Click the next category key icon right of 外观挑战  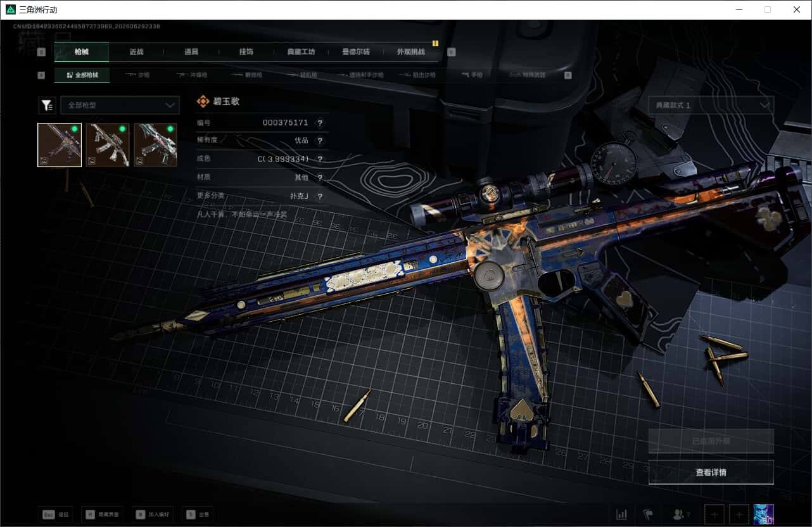[452, 53]
